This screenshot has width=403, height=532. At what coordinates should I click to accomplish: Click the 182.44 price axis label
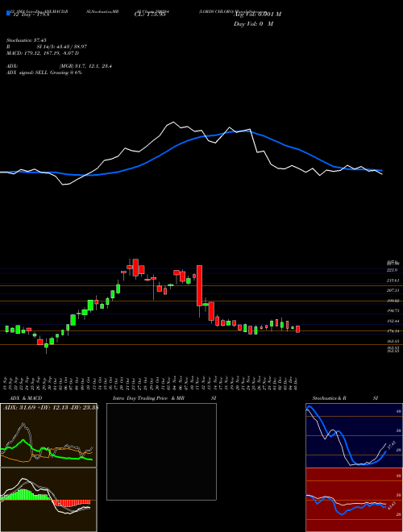pyautogui.click(x=393, y=321)
